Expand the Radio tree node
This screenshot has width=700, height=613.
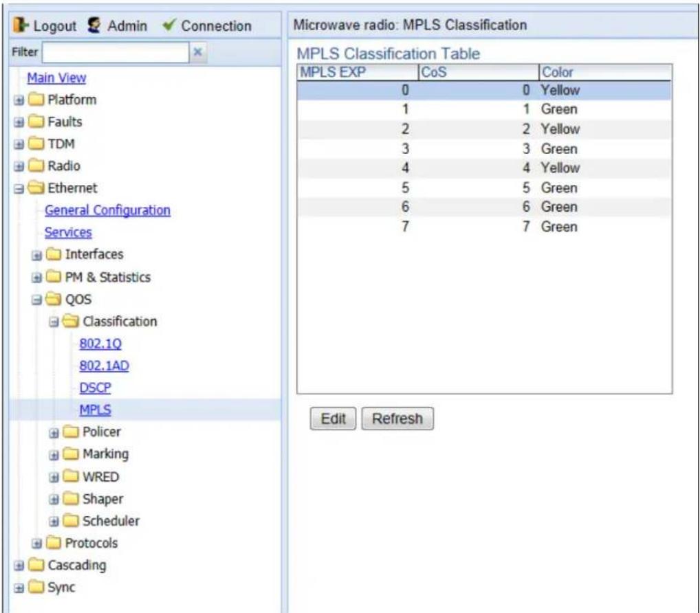click(19, 166)
